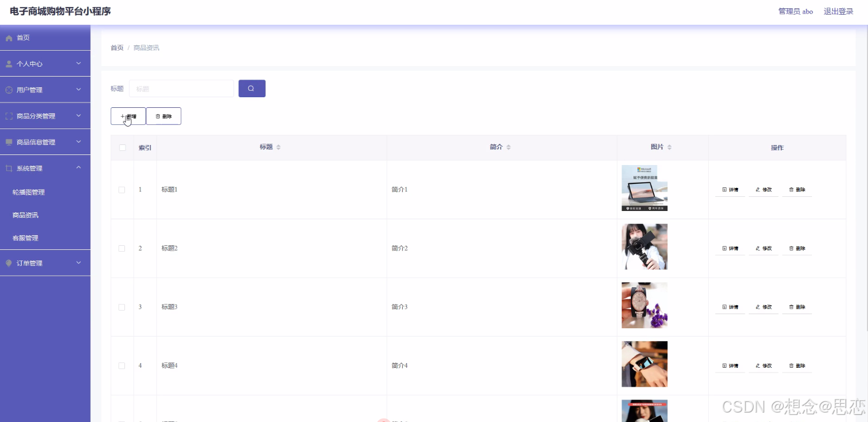This screenshot has height=422, width=868.
Task: Click 修改 for row 标题3
Action: click(764, 307)
